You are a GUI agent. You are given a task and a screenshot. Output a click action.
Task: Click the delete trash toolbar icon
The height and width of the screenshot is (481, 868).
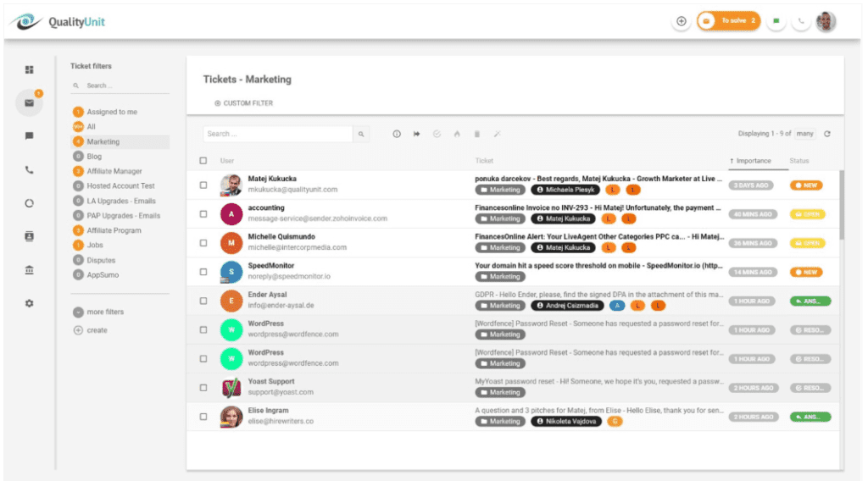(476, 134)
